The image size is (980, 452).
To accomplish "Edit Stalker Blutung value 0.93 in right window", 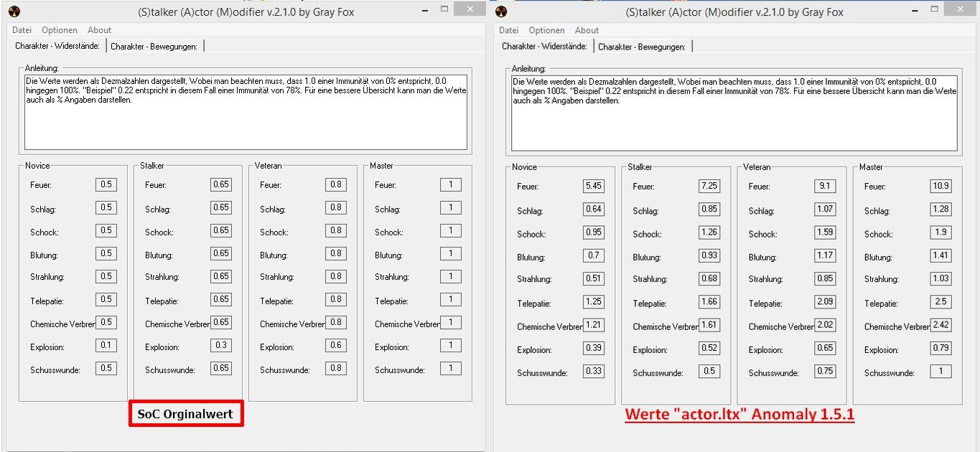I will point(709,255).
